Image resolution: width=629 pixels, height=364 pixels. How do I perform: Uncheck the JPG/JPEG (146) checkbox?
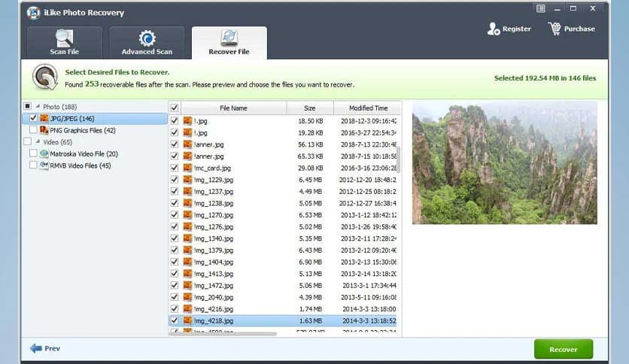(33, 118)
